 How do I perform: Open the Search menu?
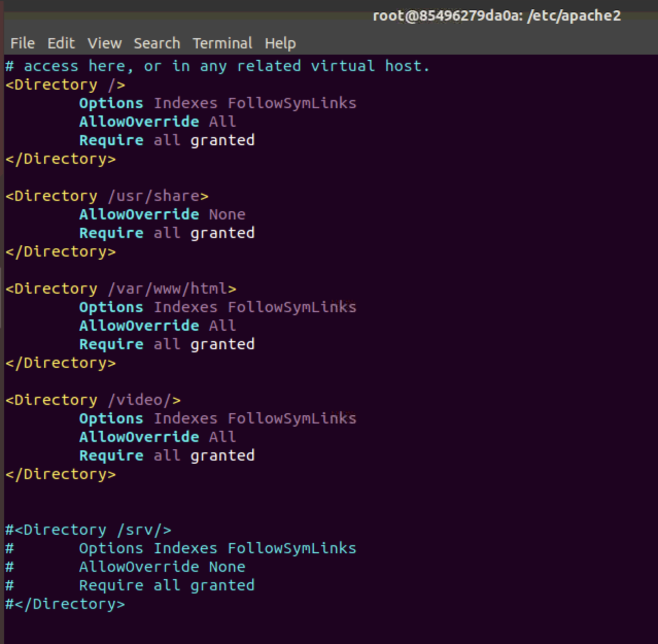157,43
